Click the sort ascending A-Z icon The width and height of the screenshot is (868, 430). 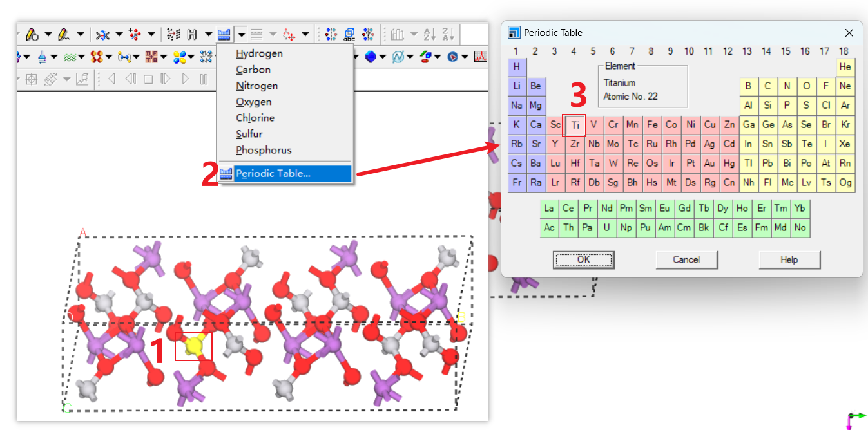430,34
